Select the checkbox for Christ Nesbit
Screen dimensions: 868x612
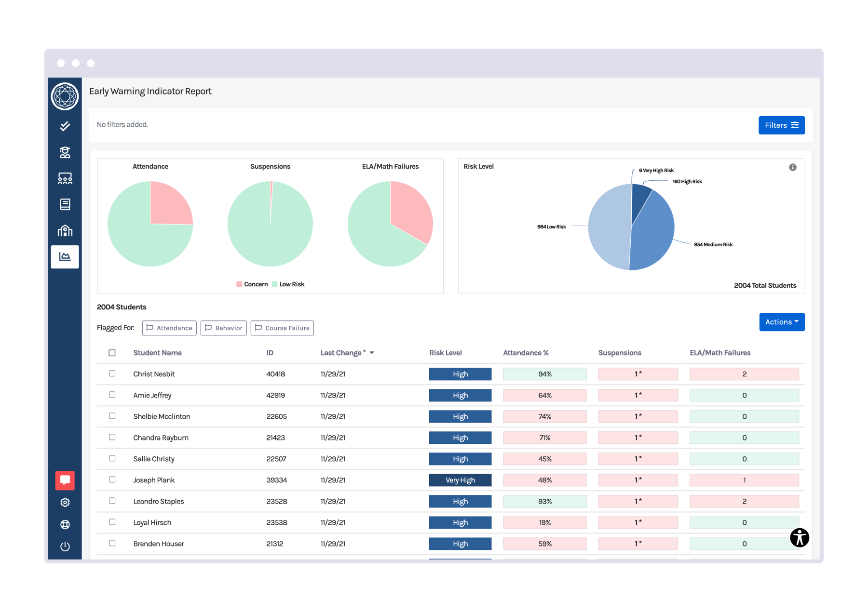pyautogui.click(x=112, y=373)
